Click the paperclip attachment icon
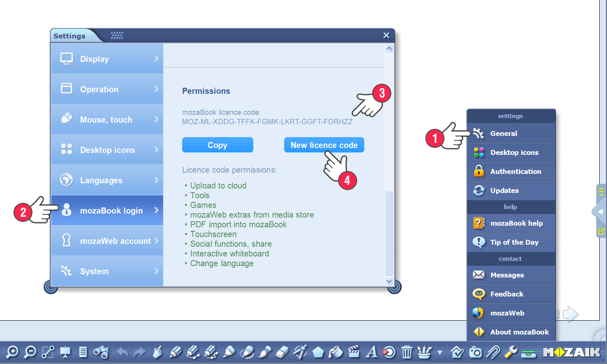 [x=493, y=352]
